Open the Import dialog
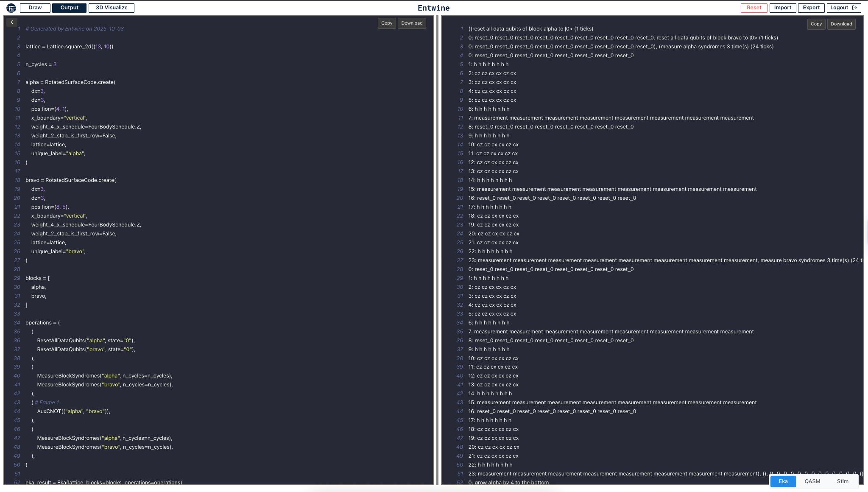The image size is (868, 492). [782, 8]
